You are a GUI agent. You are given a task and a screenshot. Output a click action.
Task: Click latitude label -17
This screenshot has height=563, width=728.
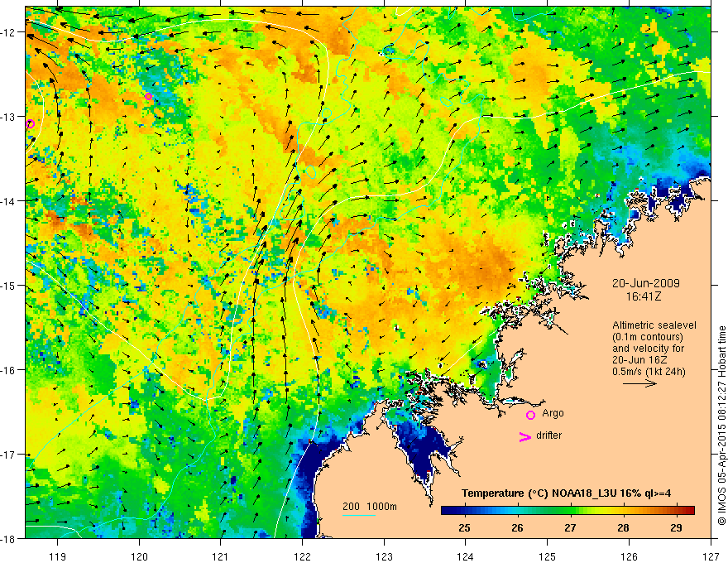[x=9, y=454]
